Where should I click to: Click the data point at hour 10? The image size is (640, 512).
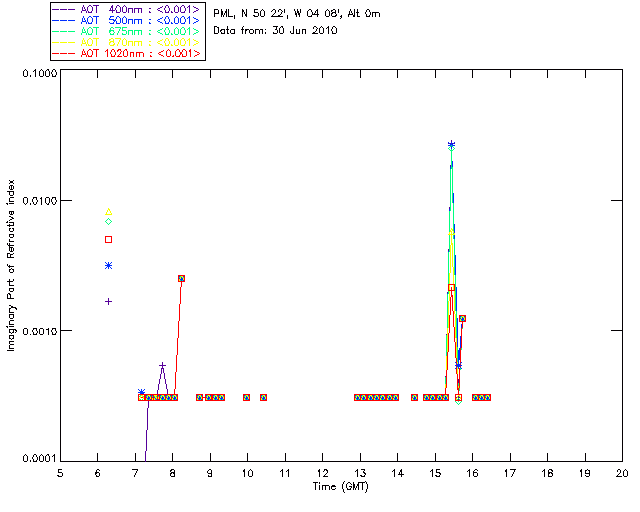coord(247,397)
